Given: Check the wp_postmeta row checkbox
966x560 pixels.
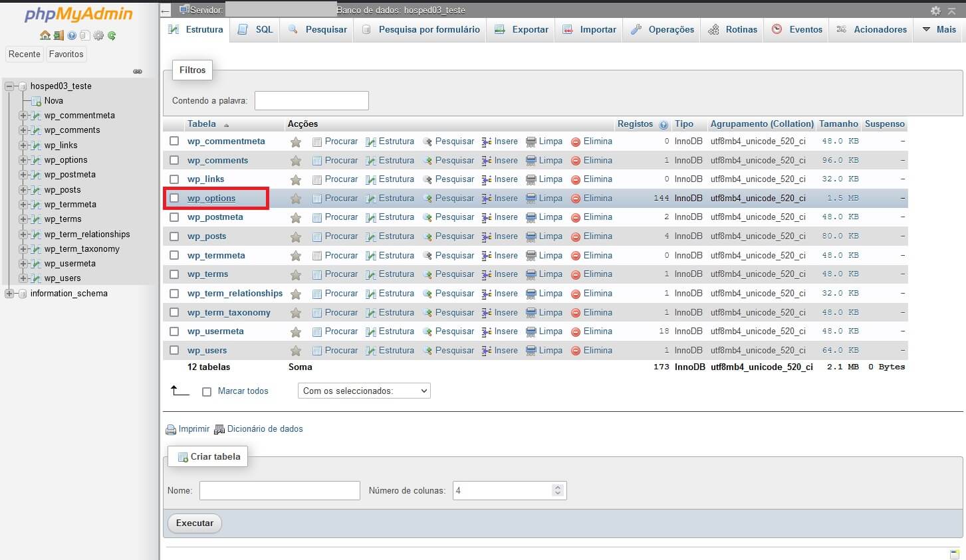Looking at the screenshot, I should click(174, 217).
